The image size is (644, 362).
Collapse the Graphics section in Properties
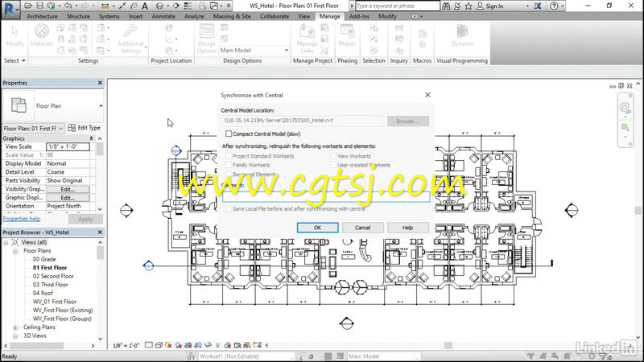(91, 138)
